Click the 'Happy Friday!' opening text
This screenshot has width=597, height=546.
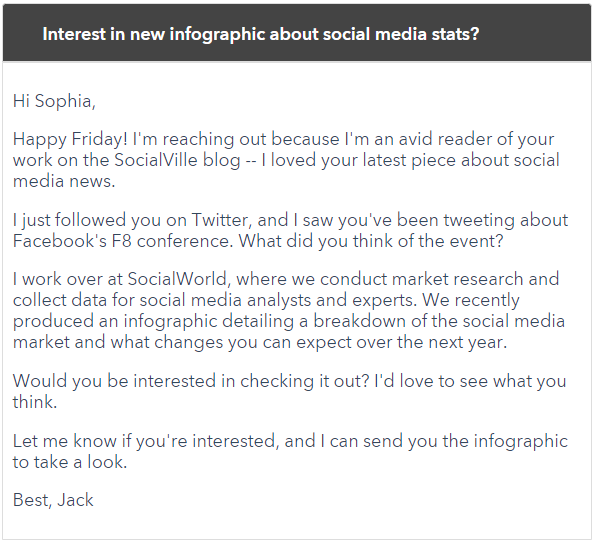pyautogui.click(x=70, y=139)
